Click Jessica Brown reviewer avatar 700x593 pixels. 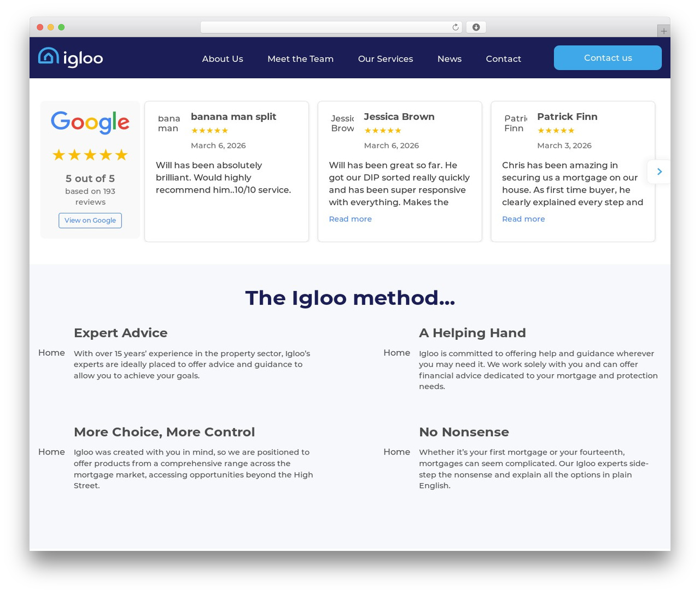tap(342, 123)
